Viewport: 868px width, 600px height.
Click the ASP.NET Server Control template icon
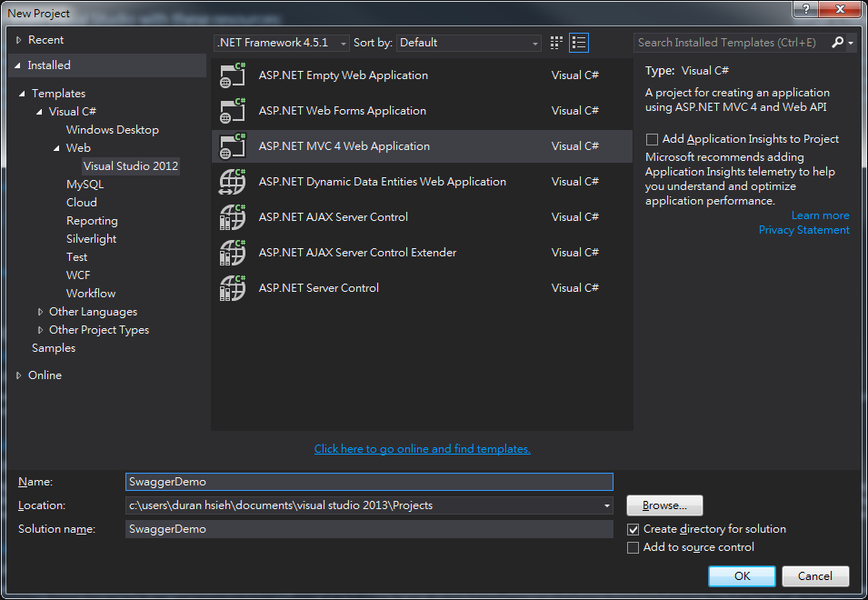pyautogui.click(x=233, y=288)
